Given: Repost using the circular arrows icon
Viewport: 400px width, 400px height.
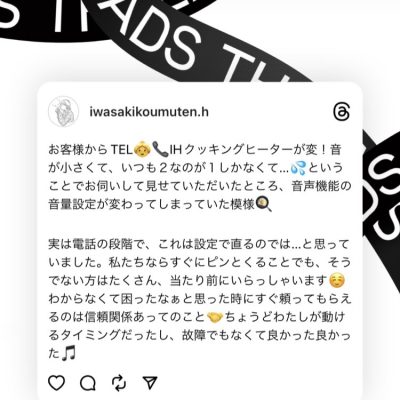Looking at the screenshot, I should click(119, 383).
